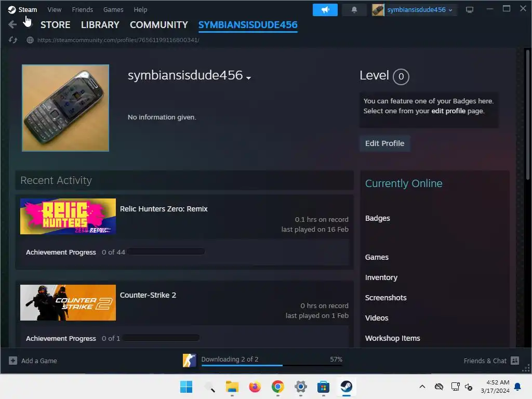Image resolution: width=532 pixels, height=399 pixels.
Task: Click the page vertical scrollbar
Action: 528,114
